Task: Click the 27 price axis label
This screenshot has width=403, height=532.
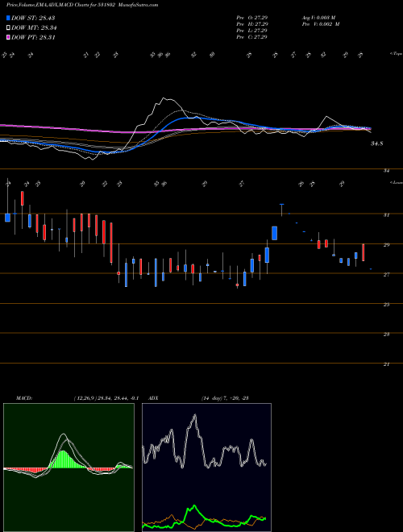Action: (386, 275)
